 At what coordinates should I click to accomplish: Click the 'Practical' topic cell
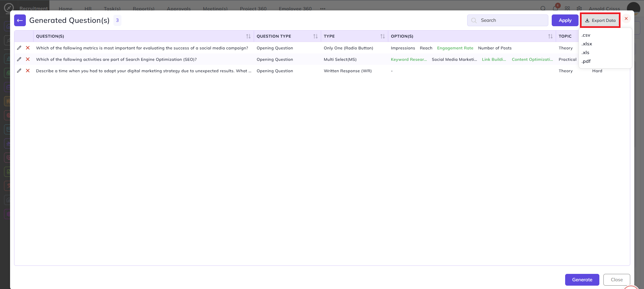567,59
